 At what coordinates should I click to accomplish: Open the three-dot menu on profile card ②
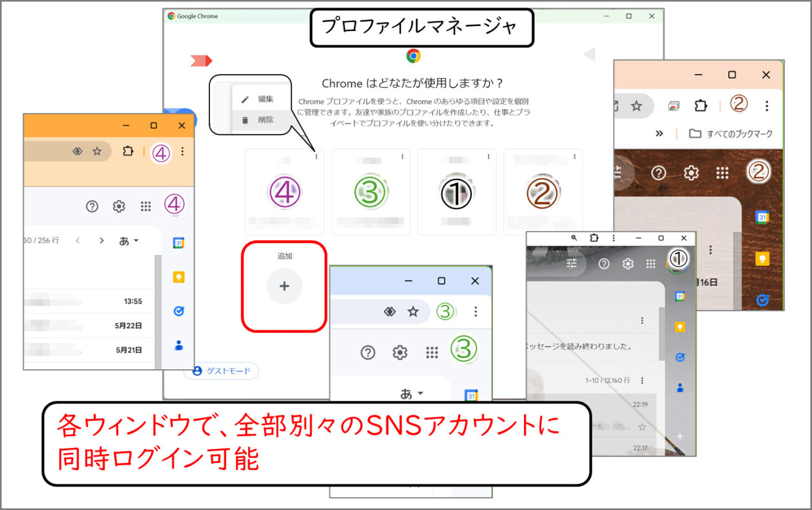click(x=574, y=157)
